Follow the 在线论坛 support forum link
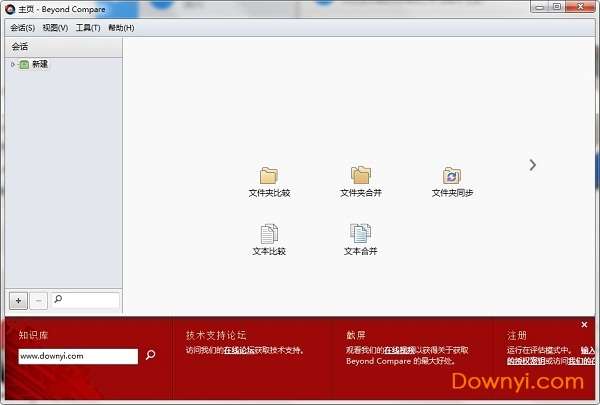Image resolution: width=600 pixels, height=405 pixels. click(239, 351)
